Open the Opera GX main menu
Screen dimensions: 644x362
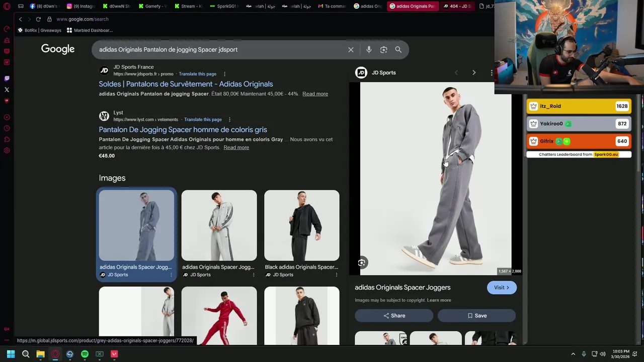tap(7, 7)
